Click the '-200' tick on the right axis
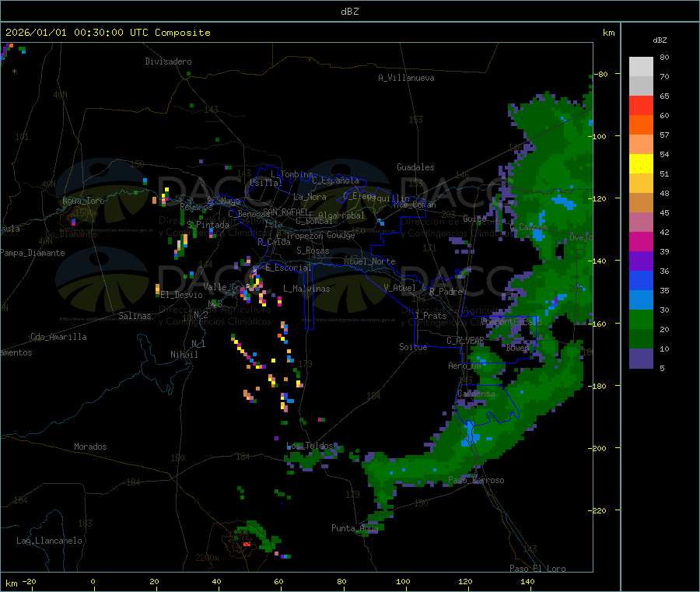 click(x=597, y=448)
